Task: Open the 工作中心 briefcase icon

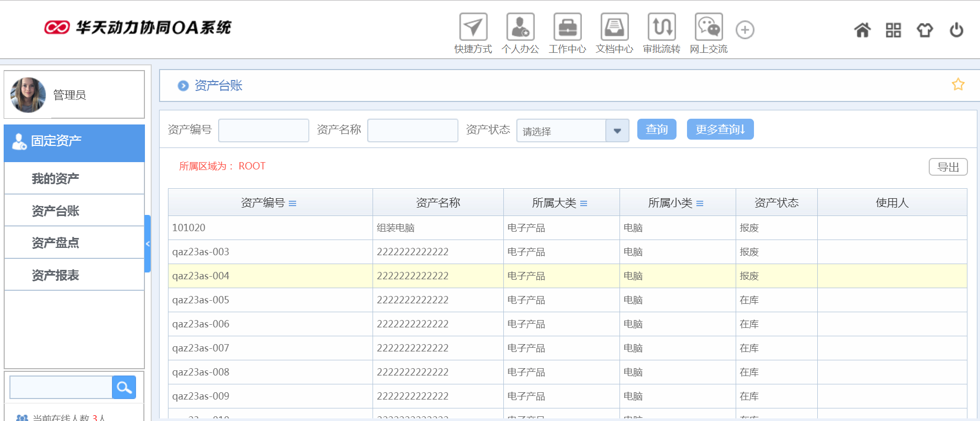Action: (567, 27)
